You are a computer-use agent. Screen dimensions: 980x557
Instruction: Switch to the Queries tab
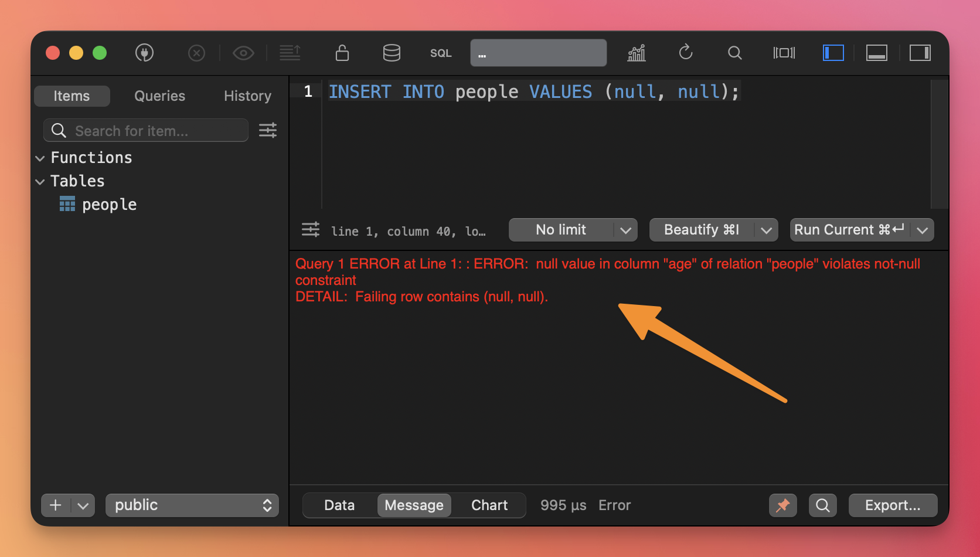(159, 96)
